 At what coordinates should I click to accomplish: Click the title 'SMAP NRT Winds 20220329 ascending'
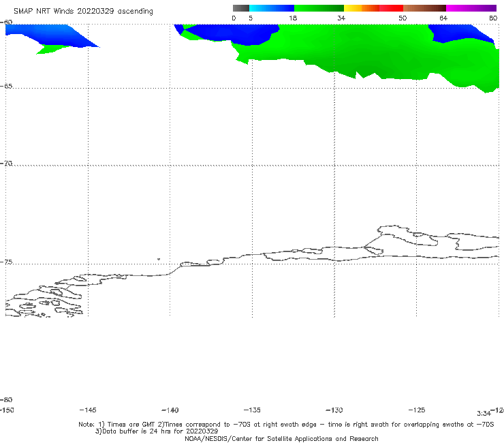[x=83, y=11]
